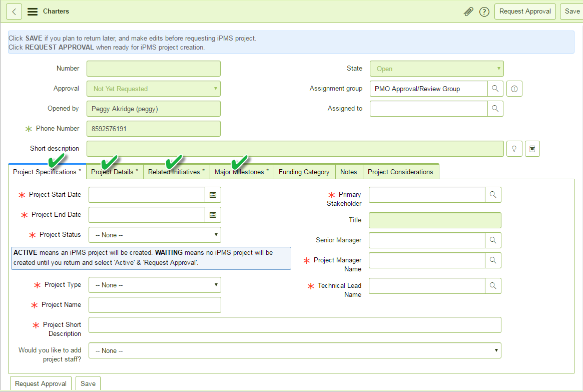Search for an Assigned to user via magnifier

coord(495,108)
